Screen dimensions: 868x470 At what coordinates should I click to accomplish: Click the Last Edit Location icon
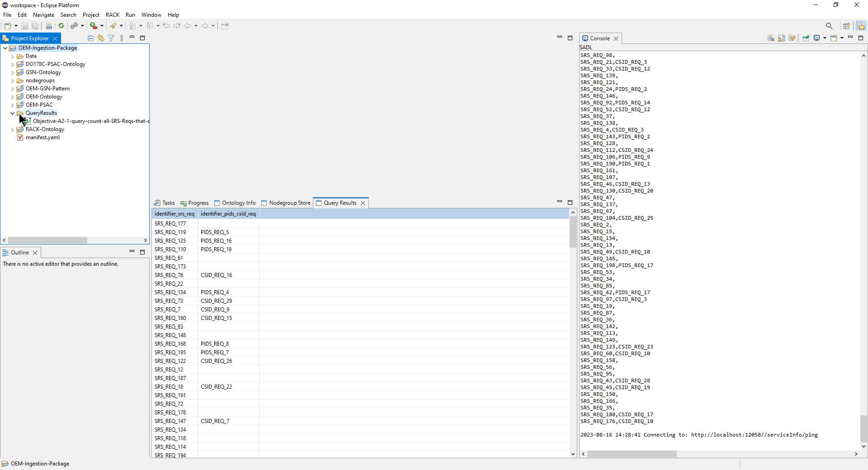tap(166, 26)
